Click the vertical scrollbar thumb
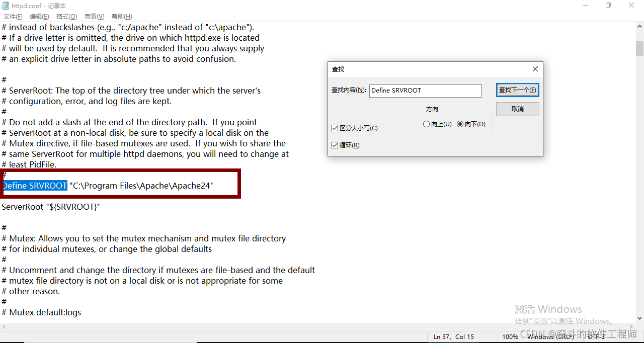644x343 pixels. tap(639, 49)
